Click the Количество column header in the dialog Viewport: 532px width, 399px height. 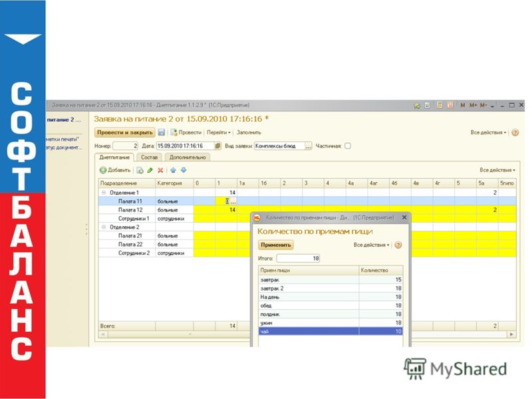coord(381,271)
